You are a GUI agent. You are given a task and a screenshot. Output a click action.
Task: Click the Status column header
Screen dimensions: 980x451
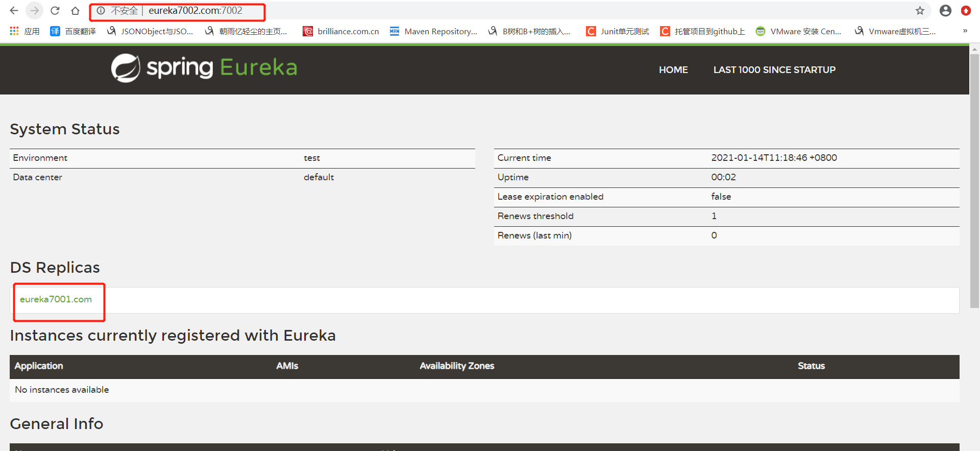pos(811,366)
